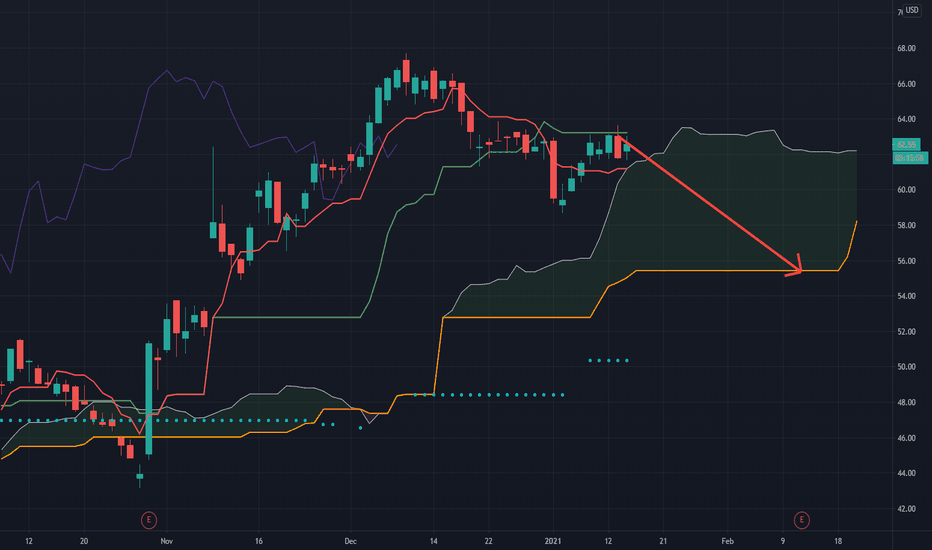932x550 pixels.
Task: Click the 16 date label on time axis
Action: (x=259, y=541)
